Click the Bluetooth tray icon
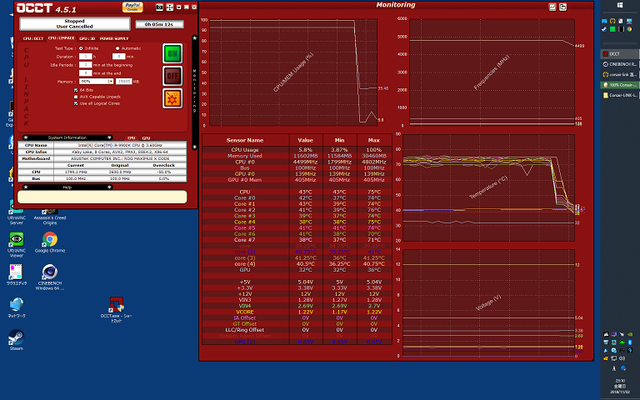This screenshot has width=640, height=400. tap(630, 342)
